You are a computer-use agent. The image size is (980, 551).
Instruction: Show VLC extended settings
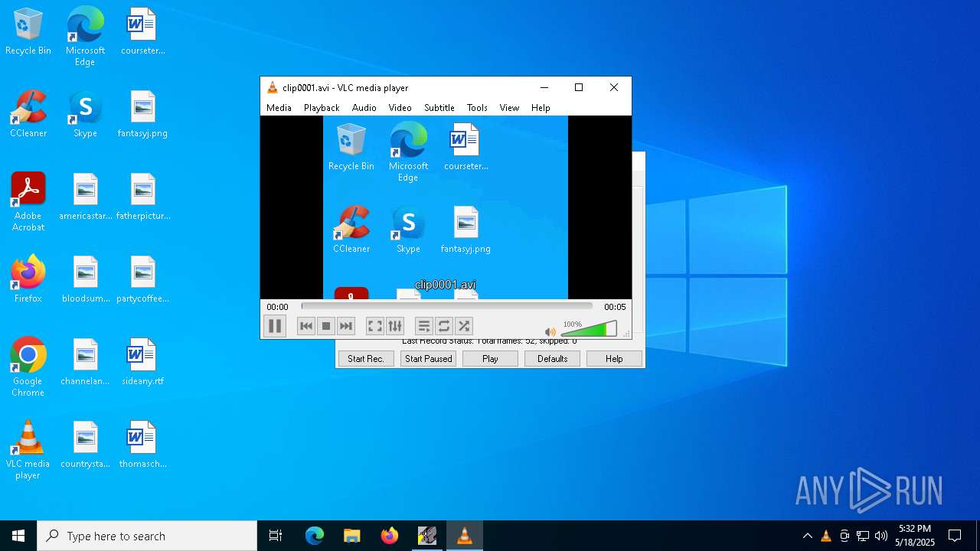[395, 326]
